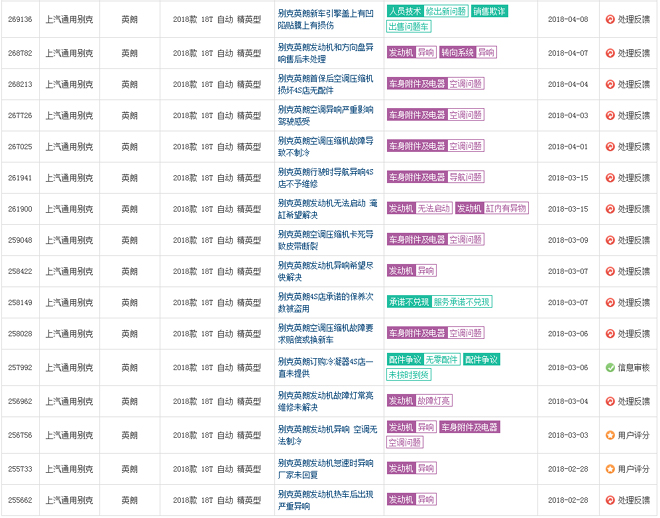Image resolution: width=660 pixels, height=518 pixels.
Task: Click 信息审核 status text in row 257992
Action: [x=633, y=367]
